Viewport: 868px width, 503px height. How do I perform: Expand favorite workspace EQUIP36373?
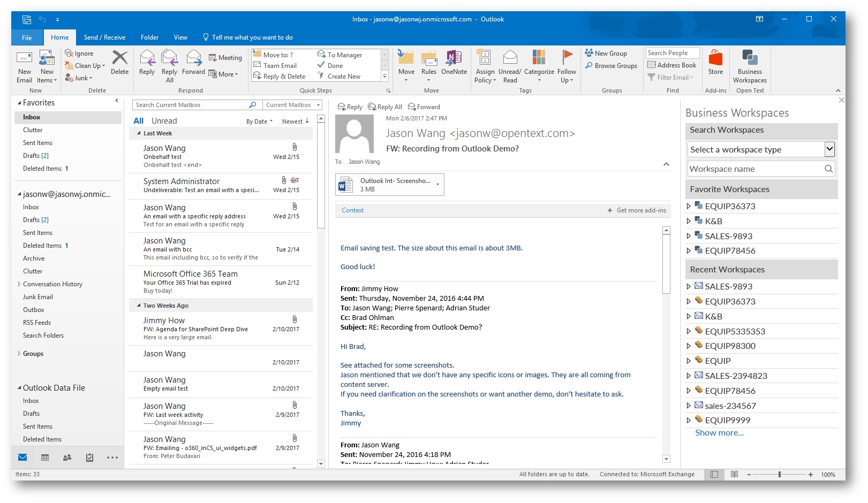(x=689, y=206)
